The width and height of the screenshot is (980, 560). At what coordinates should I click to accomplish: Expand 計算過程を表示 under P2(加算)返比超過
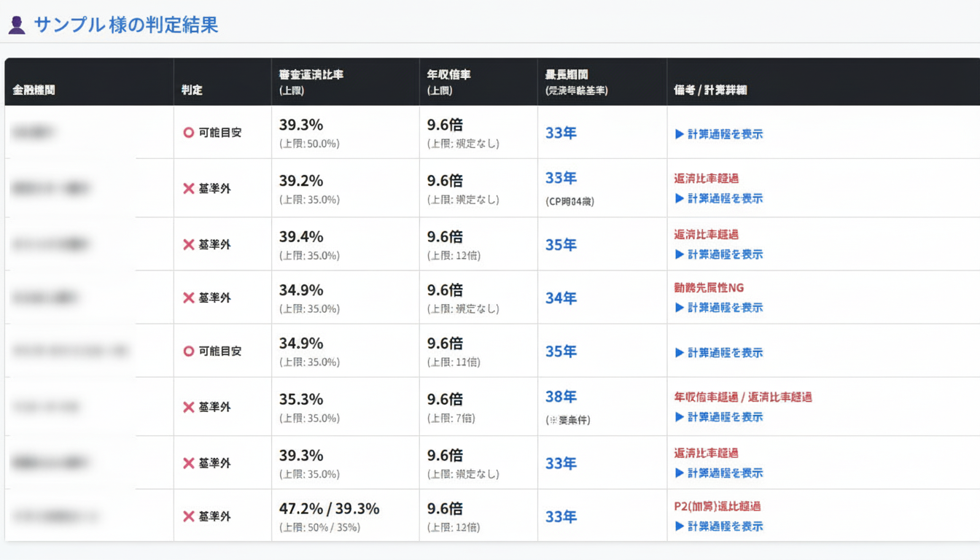719,526
